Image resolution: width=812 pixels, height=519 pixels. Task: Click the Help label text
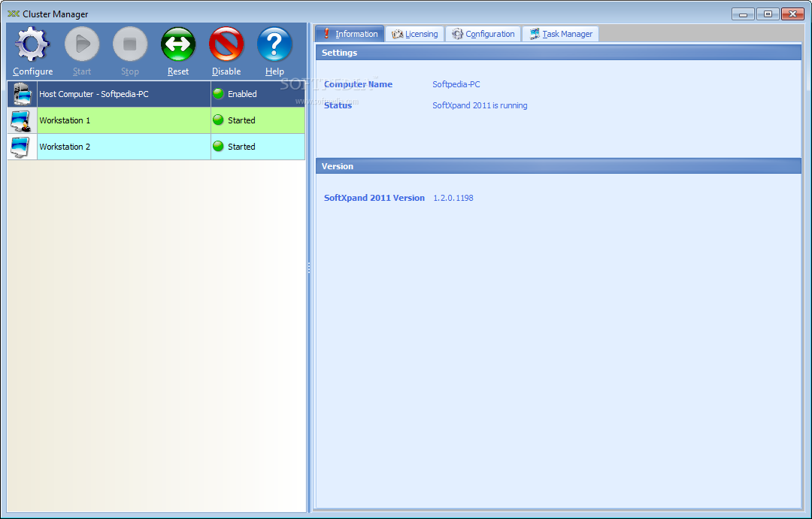coord(274,71)
